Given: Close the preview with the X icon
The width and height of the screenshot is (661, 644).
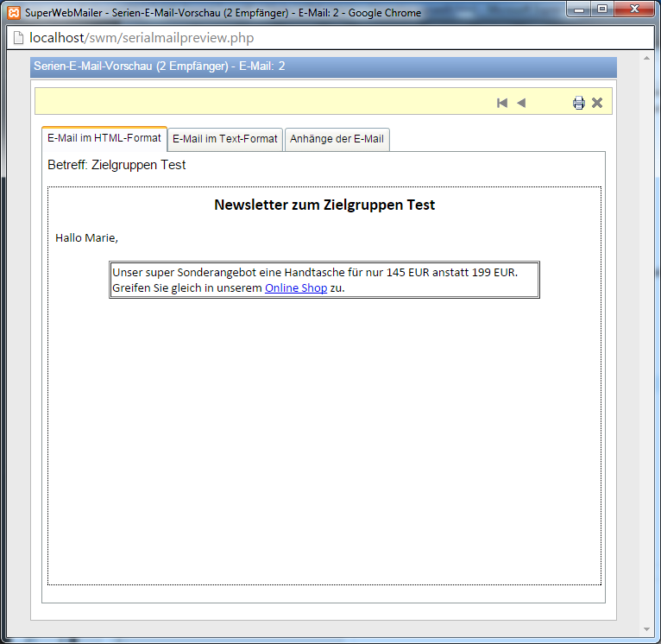Looking at the screenshot, I should pos(597,104).
